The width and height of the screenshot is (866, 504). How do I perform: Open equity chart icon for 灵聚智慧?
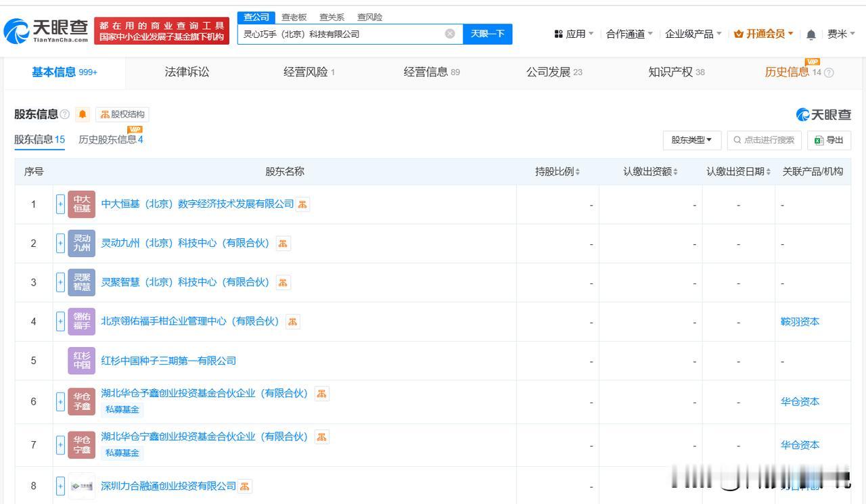coord(283,282)
